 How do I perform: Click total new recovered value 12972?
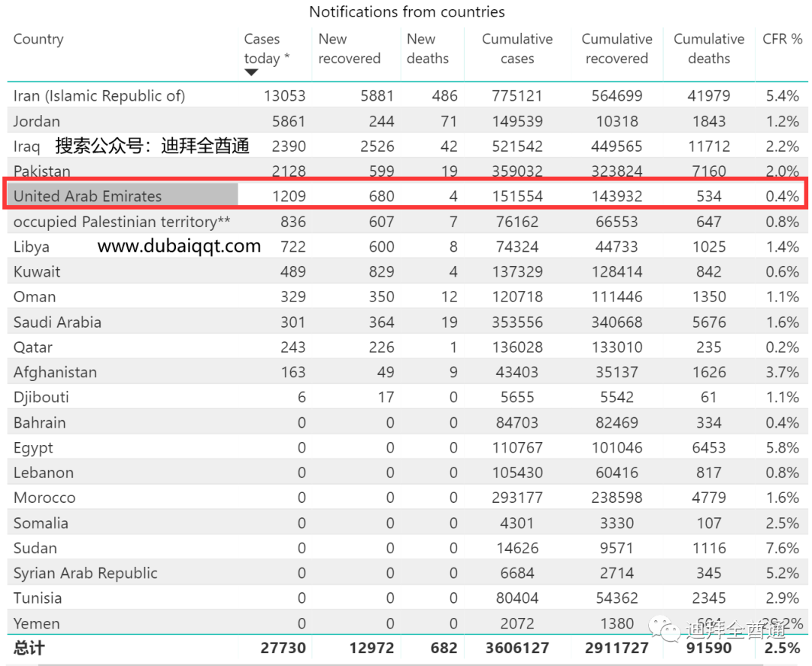(x=372, y=648)
